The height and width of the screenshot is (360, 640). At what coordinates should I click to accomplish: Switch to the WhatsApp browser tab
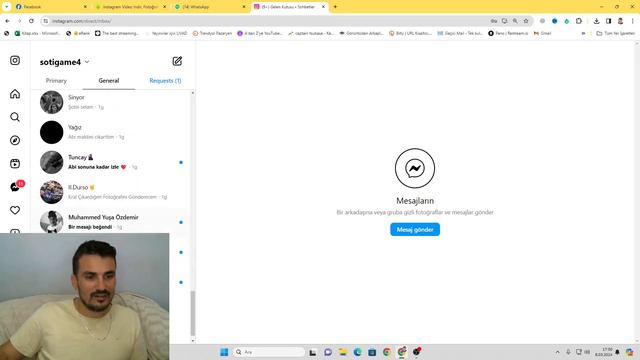(x=210, y=7)
